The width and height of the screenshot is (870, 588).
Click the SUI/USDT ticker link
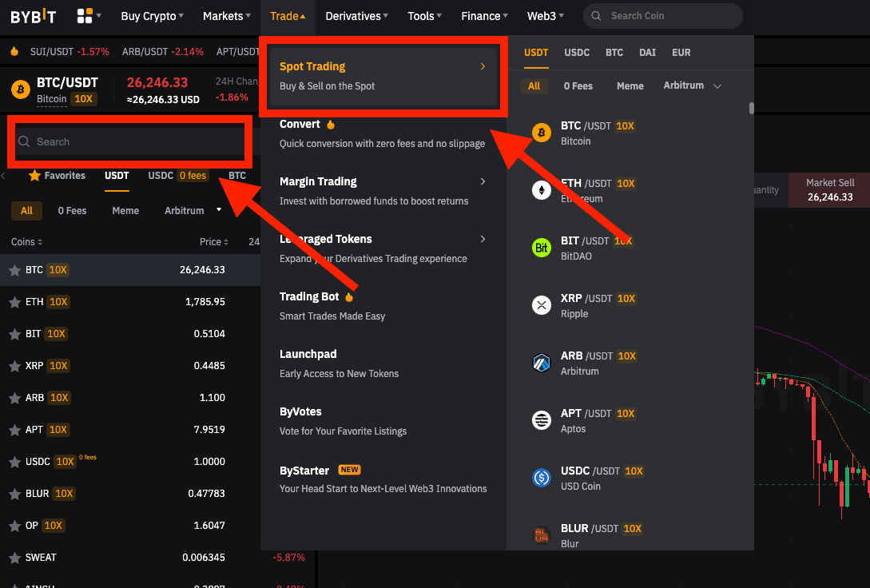pos(70,52)
